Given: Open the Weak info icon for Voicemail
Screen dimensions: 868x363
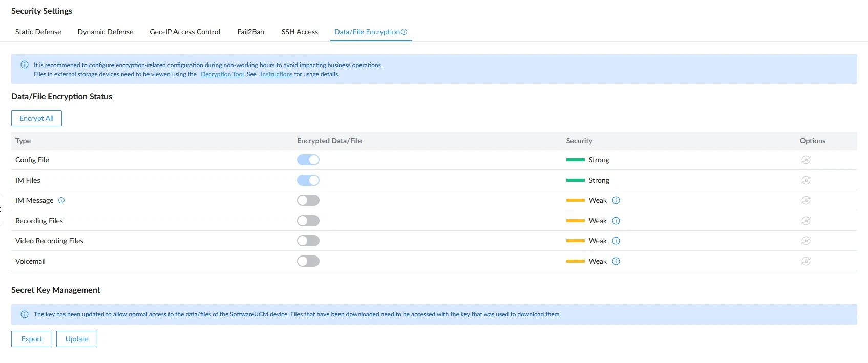Looking at the screenshot, I should pos(616,261).
